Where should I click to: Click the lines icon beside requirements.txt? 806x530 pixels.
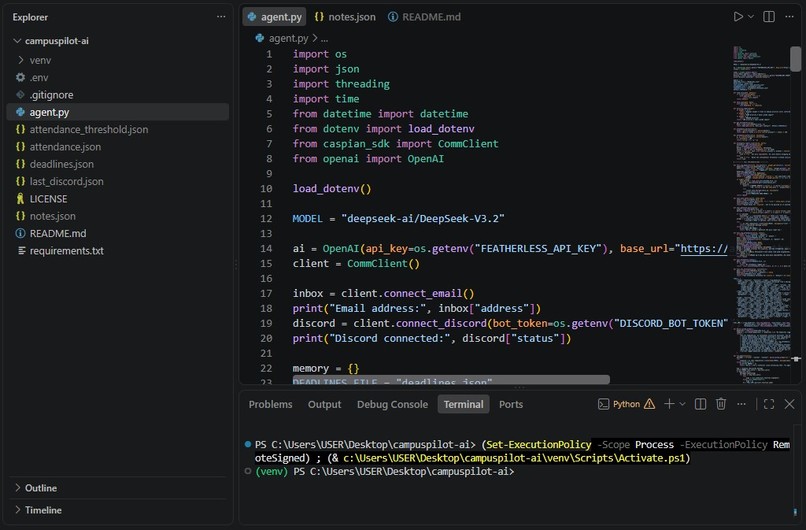click(22, 251)
